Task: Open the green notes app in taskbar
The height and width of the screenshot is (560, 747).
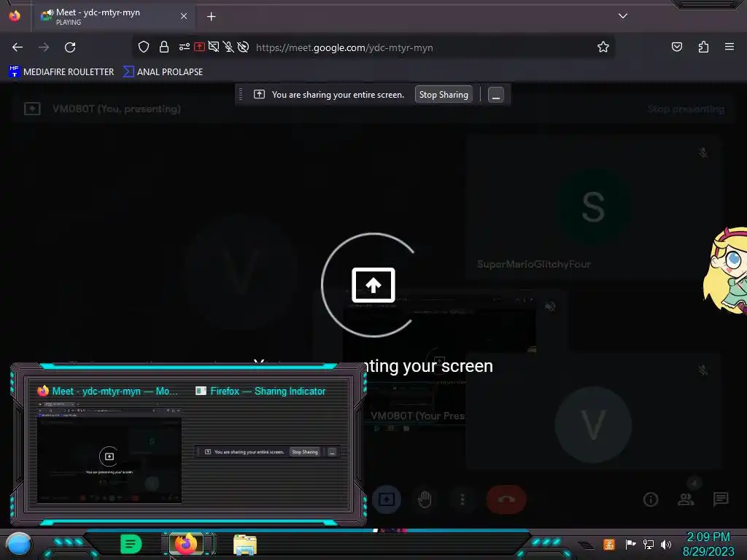Action: click(x=131, y=544)
